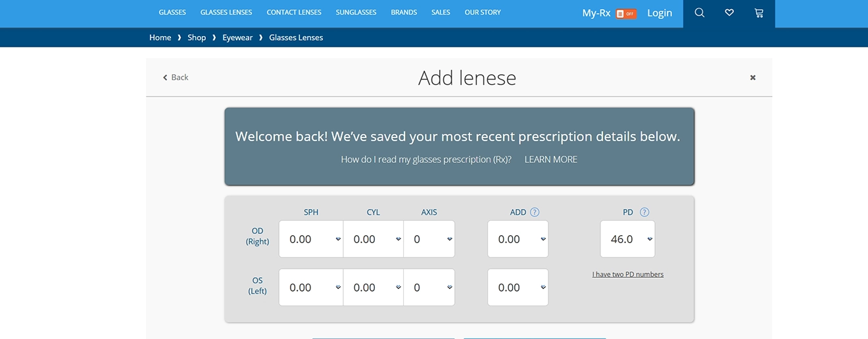Image resolution: width=868 pixels, height=339 pixels.
Task: Expand the PD dropdown showing 46.0
Action: tap(627, 239)
